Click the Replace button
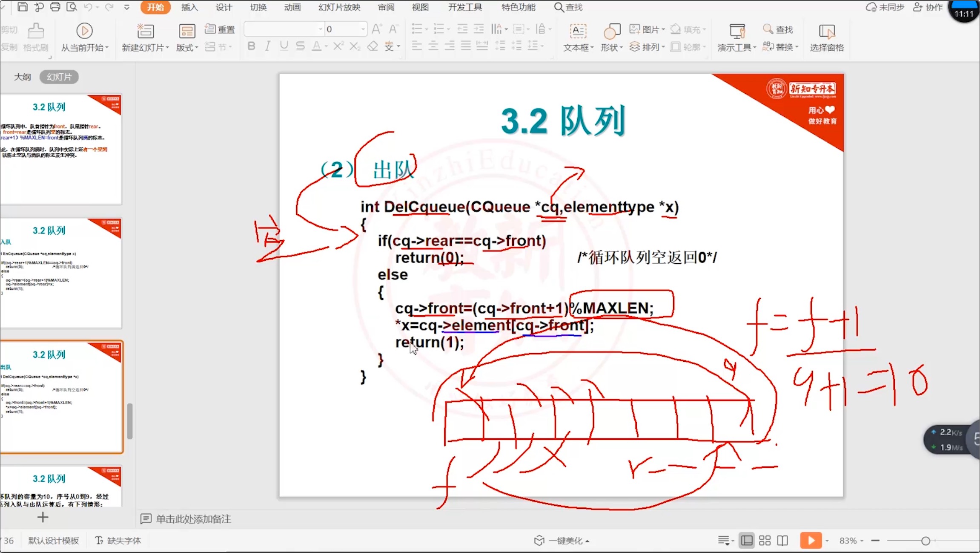 [x=780, y=46]
